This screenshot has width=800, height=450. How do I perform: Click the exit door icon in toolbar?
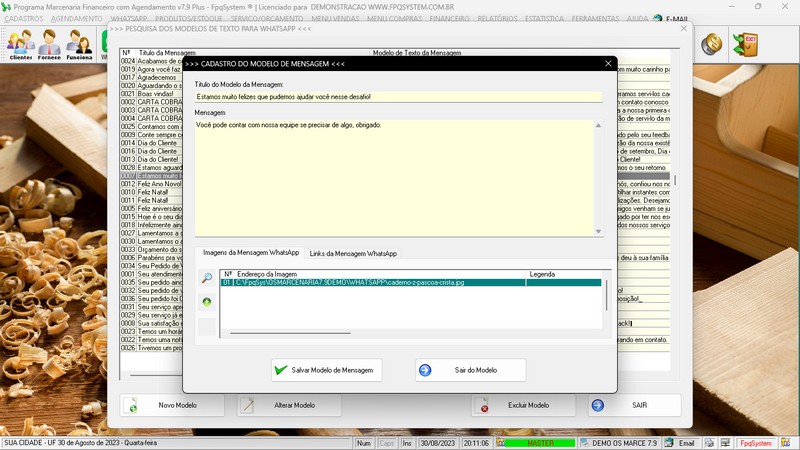click(745, 44)
